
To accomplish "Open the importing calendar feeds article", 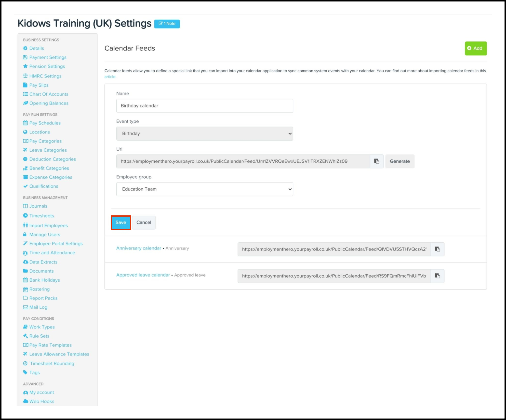I will (x=110, y=77).
